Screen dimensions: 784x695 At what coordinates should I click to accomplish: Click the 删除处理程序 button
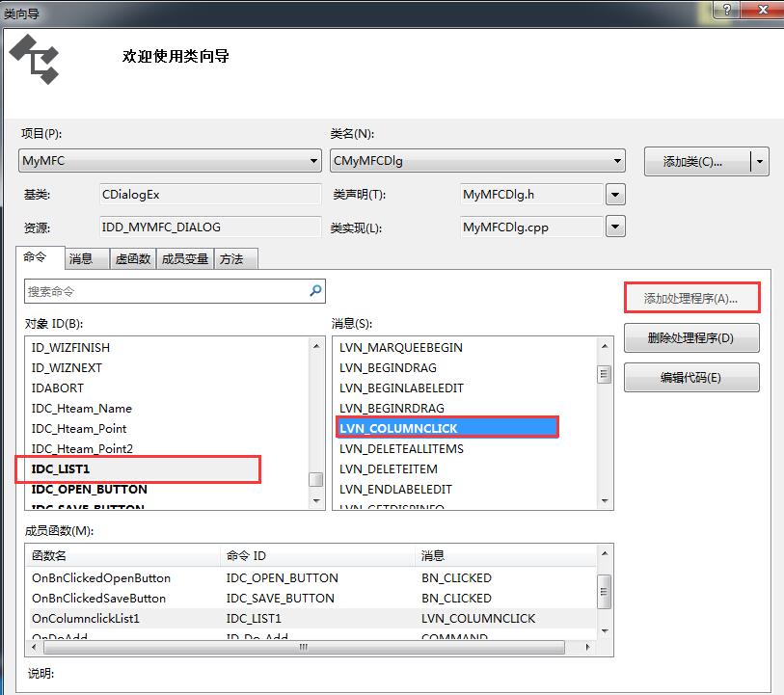pos(691,337)
